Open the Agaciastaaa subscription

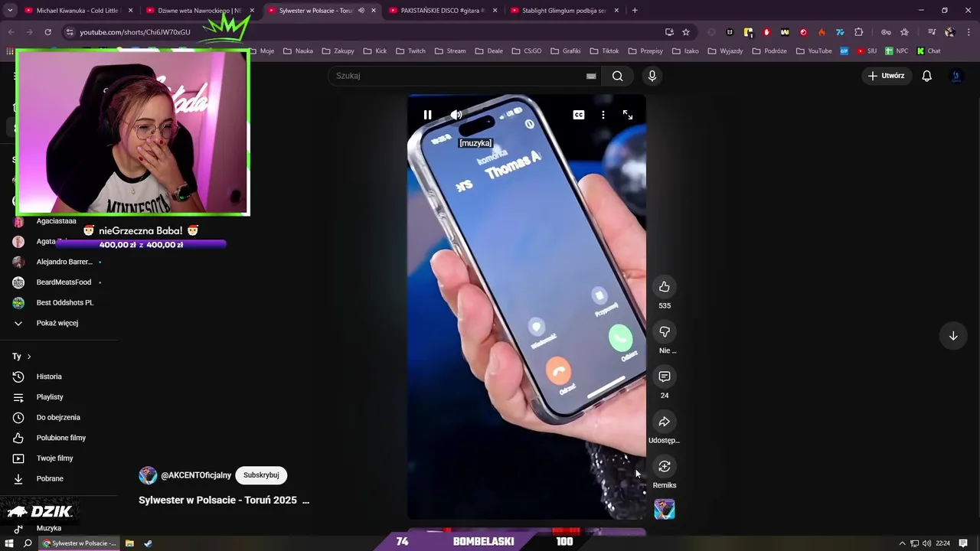(56, 221)
